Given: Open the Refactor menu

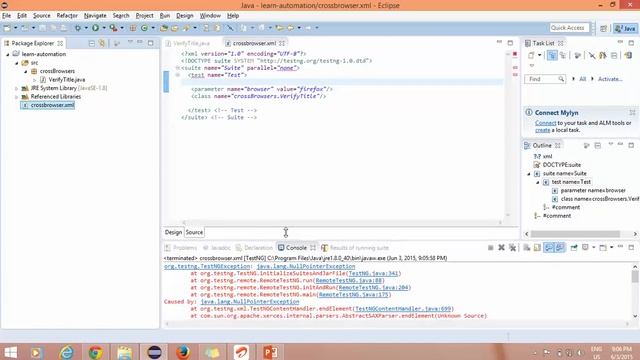Looking at the screenshot, I should click(x=67, y=16).
